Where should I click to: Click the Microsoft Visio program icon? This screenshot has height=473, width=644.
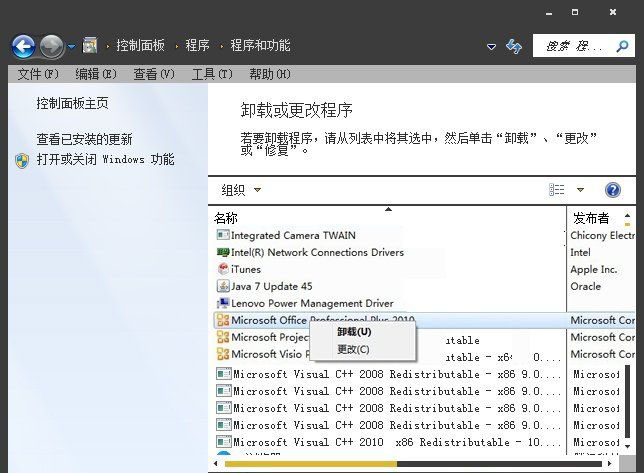point(223,354)
